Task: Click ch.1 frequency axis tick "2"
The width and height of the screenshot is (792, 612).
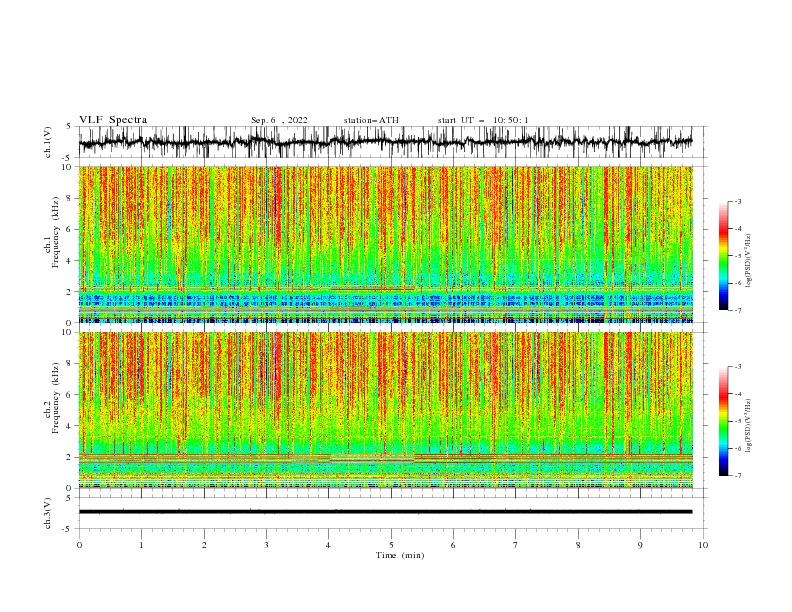Action: tap(70, 292)
